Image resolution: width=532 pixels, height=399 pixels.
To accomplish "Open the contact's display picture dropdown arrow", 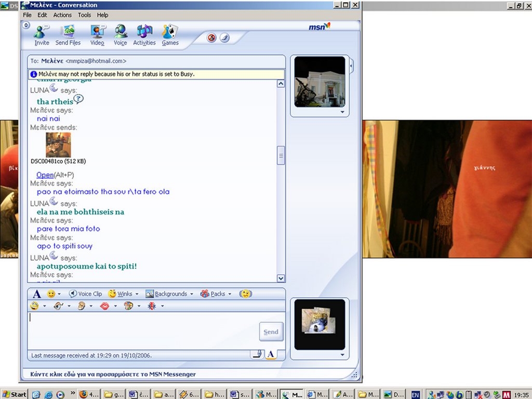I will 342,112.
